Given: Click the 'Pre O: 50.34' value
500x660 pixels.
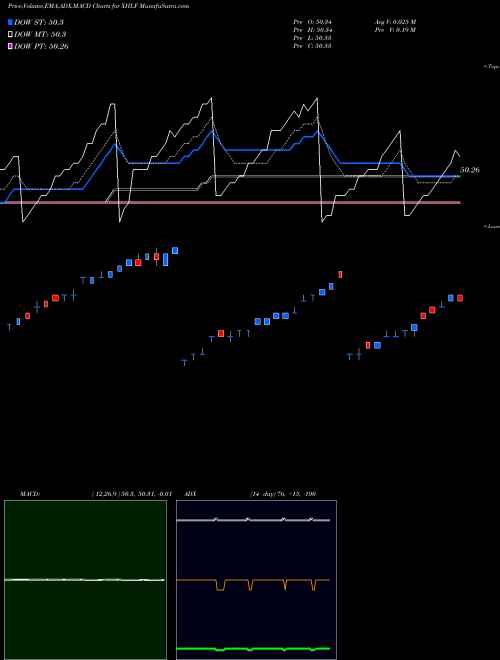Looking at the screenshot, I should (x=313, y=22).
